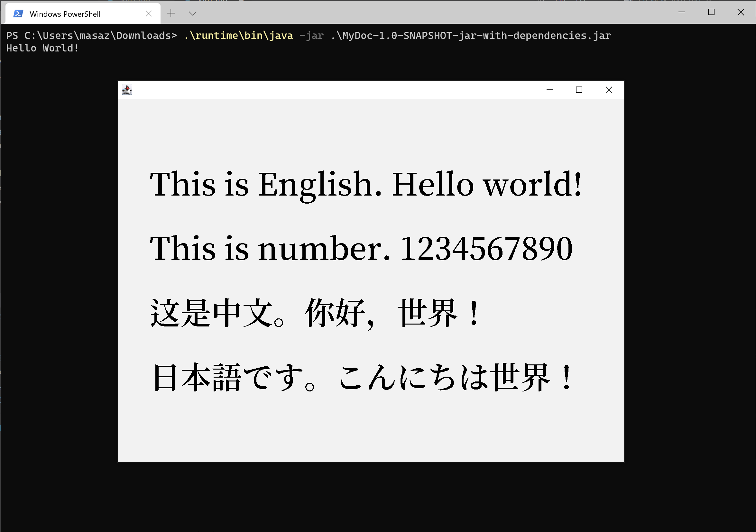Click the Java Duke window icon

point(127,89)
